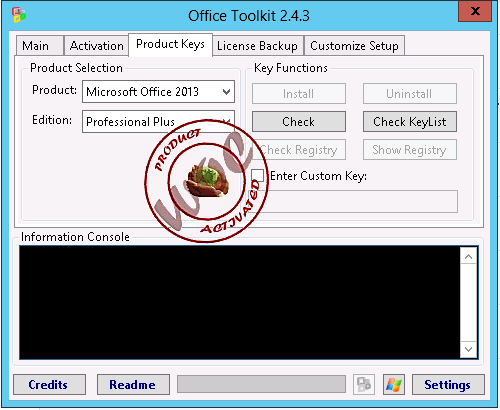Open the Edition dropdown showing Professional Plus
The image size is (500, 410).
tap(158, 121)
